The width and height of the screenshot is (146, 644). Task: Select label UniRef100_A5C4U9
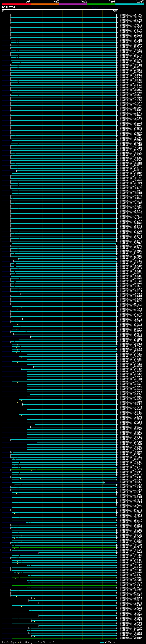tap(131, 138)
